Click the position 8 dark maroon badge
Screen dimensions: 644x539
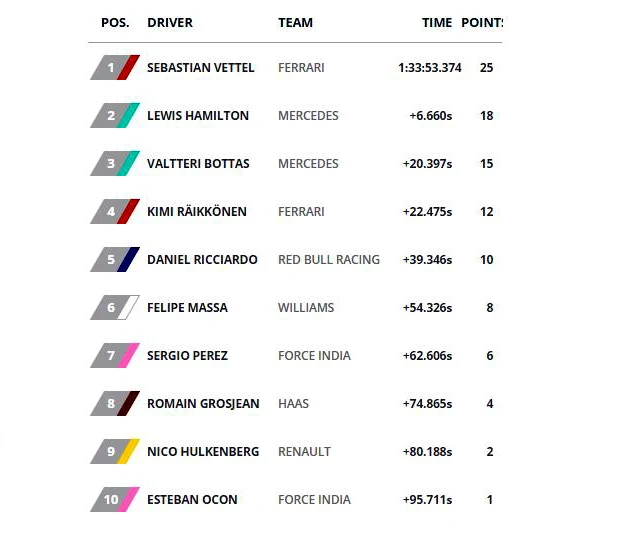(x=114, y=404)
